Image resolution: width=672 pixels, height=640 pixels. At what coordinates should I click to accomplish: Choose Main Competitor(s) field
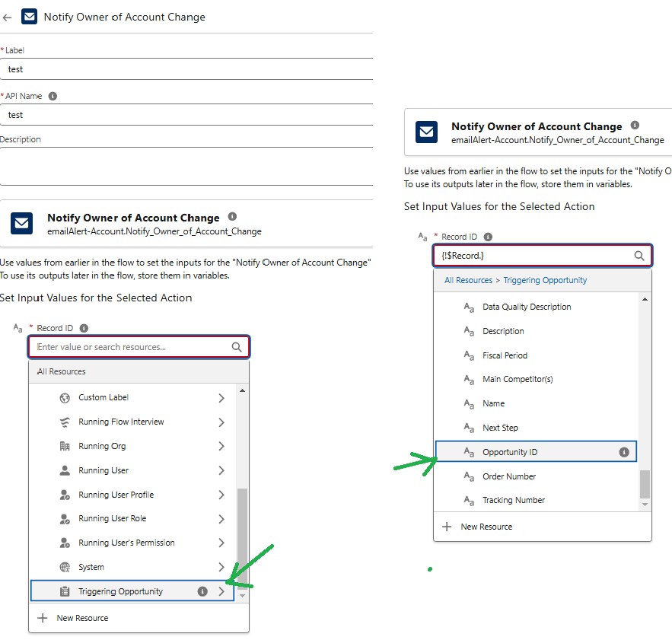click(x=536, y=380)
